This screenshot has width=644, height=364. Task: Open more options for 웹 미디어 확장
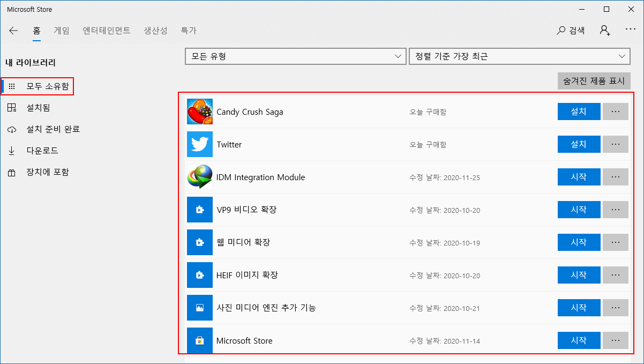616,242
